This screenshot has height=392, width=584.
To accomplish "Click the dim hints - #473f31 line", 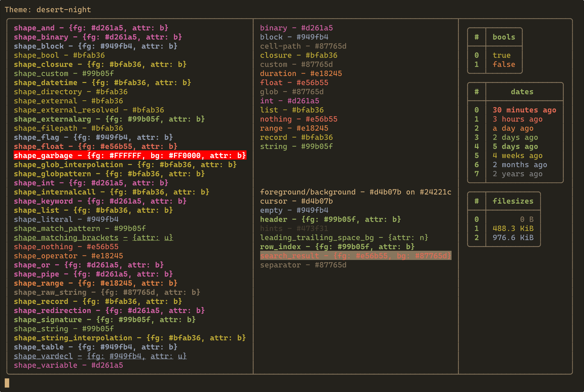I will (x=294, y=229).
